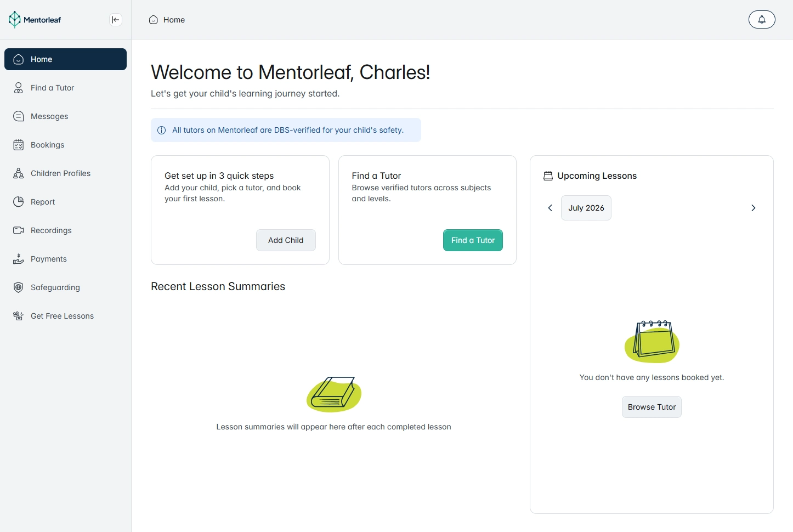793x532 pixels.
Task: Collapse the sidebar with the arrow icon
Action: point(116,20)
